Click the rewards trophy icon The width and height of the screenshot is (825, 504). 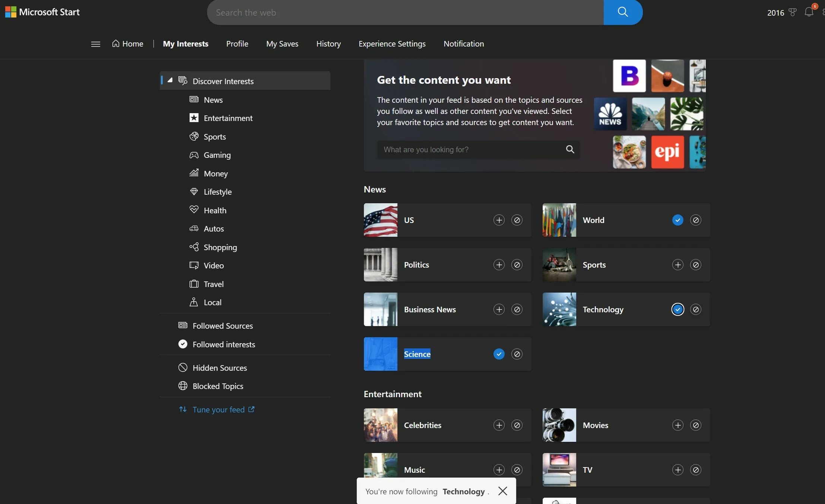(x=793, y=12)
